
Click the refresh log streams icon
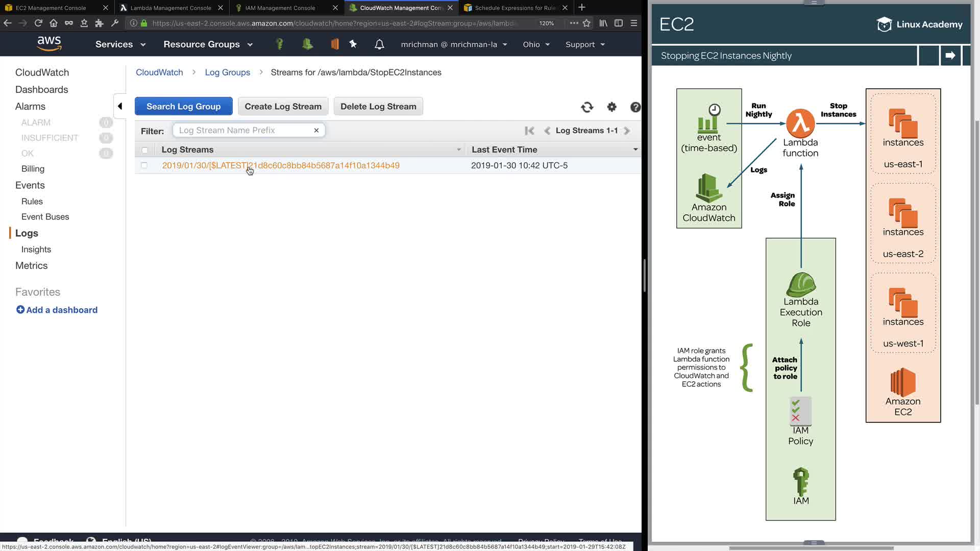tap(587, 107)
